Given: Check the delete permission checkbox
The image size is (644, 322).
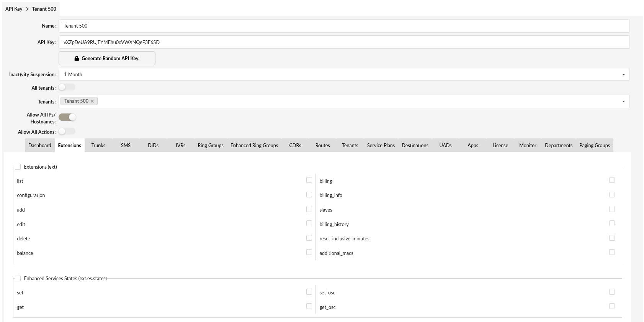Looking at the screenshot, I should (309, 238).
